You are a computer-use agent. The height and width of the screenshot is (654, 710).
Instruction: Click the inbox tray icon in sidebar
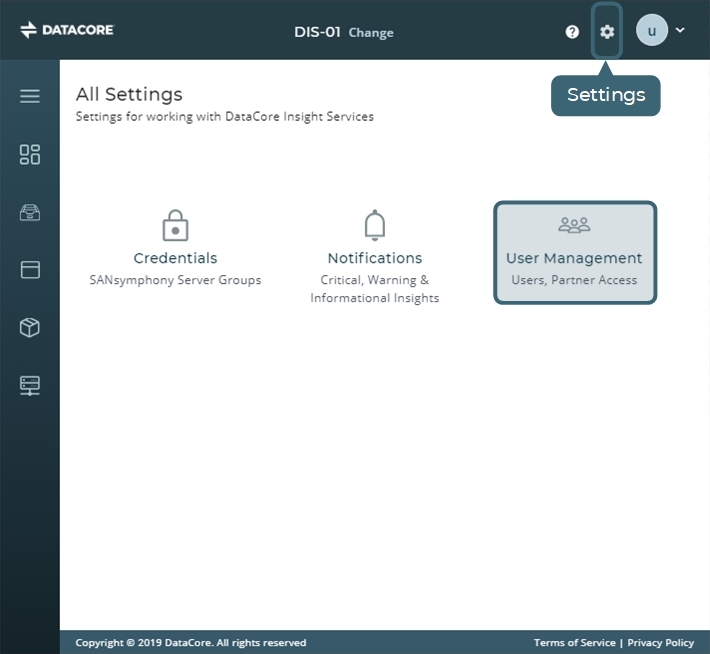[x=30, y=212]
